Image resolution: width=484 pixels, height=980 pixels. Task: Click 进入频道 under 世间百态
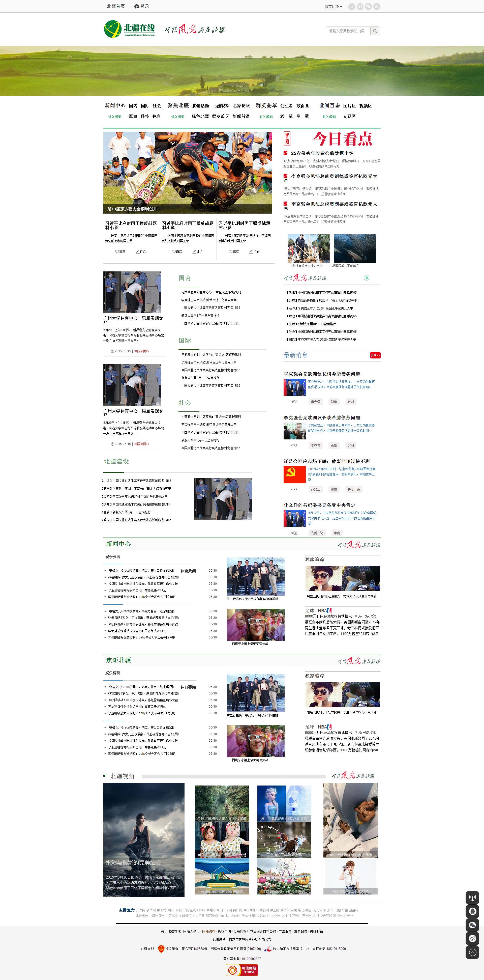[329, 117]
